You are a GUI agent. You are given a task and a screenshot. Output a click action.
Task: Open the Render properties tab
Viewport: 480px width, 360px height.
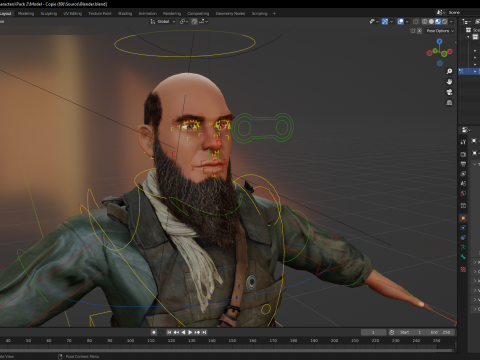(x=463, y=154)
